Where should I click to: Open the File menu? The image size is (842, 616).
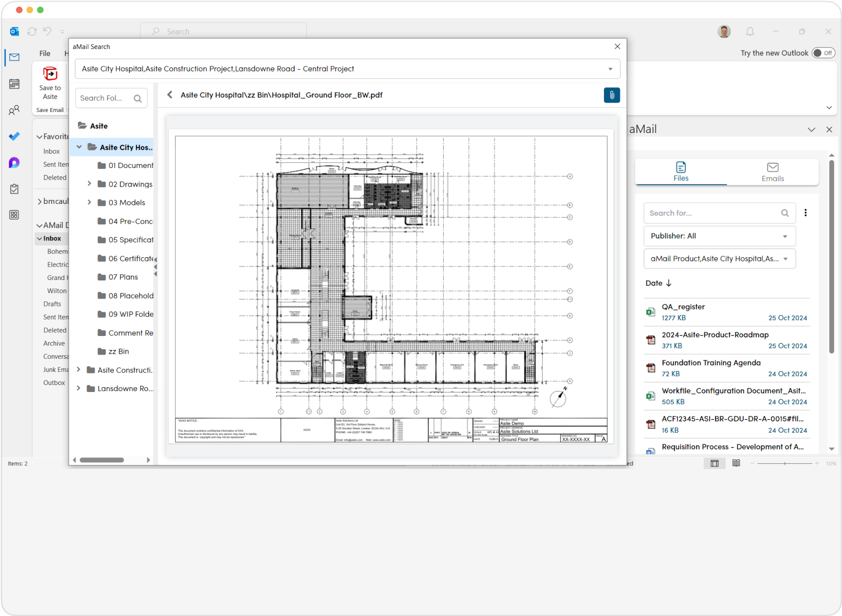pos(45,53)
